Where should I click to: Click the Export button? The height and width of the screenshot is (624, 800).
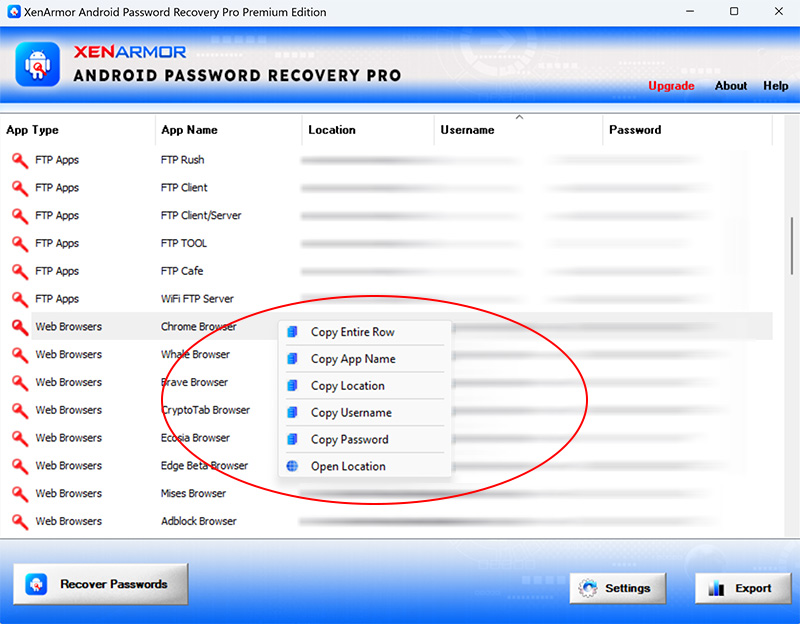point(743,588)
